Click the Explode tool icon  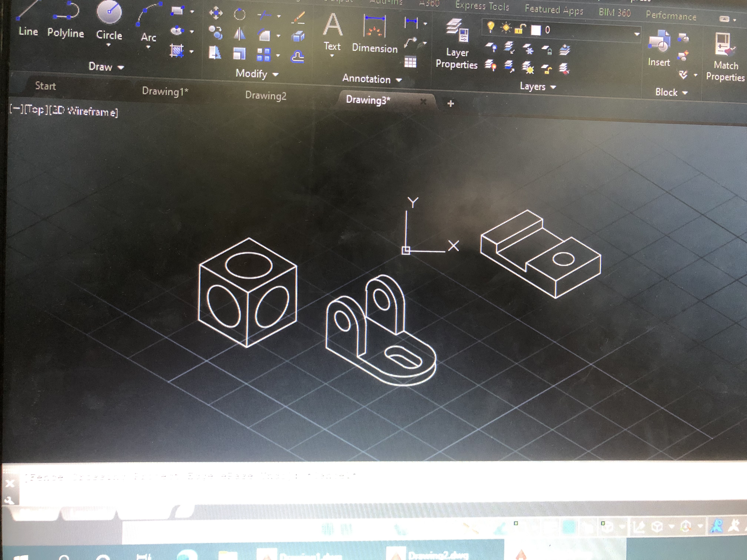point(298,36)
